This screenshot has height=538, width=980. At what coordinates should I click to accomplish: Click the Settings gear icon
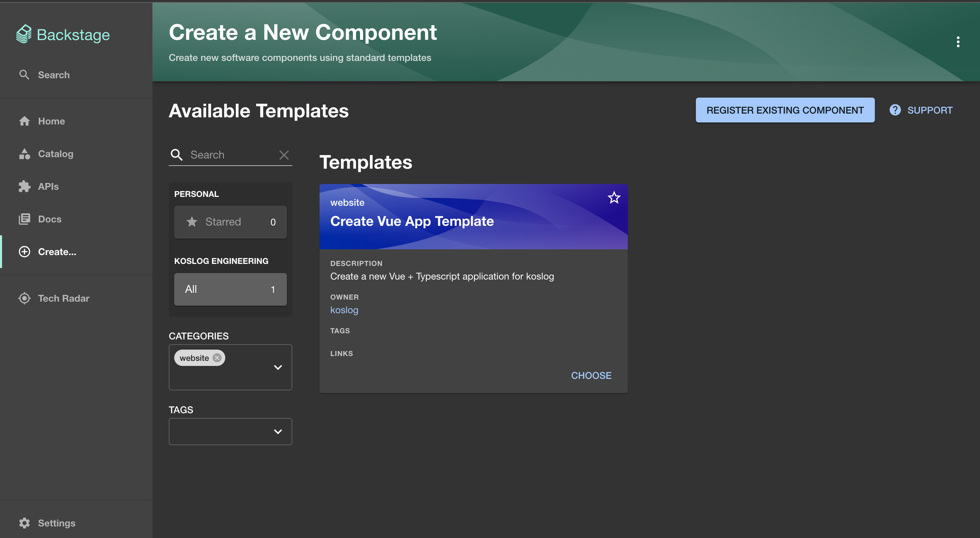coord(24,523)
